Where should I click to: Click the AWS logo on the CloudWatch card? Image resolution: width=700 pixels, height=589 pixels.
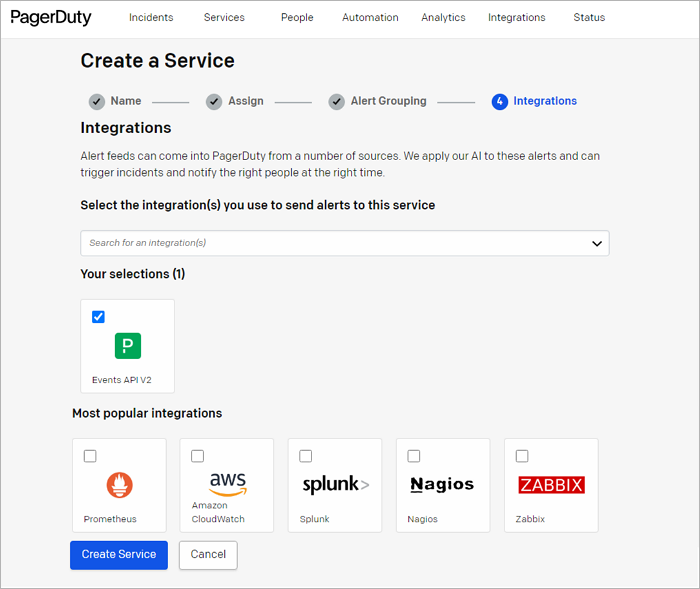[x=228, y=484]
